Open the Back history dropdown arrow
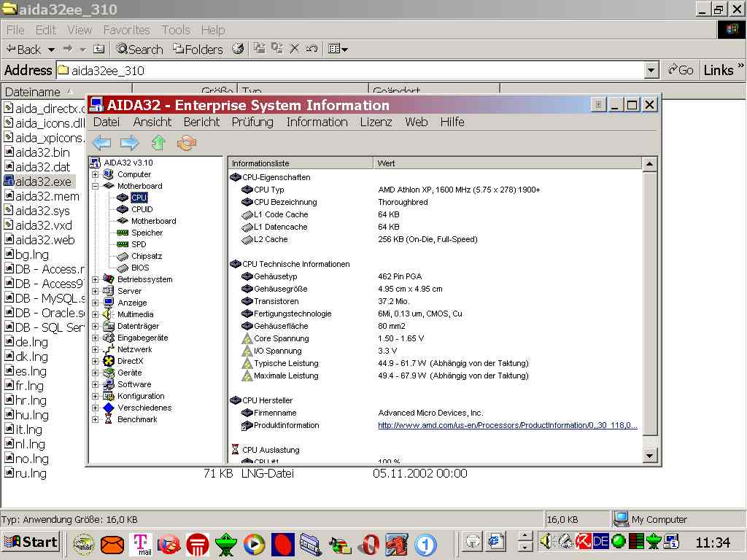This screenshot has width=747, height=560. (52, 49)
